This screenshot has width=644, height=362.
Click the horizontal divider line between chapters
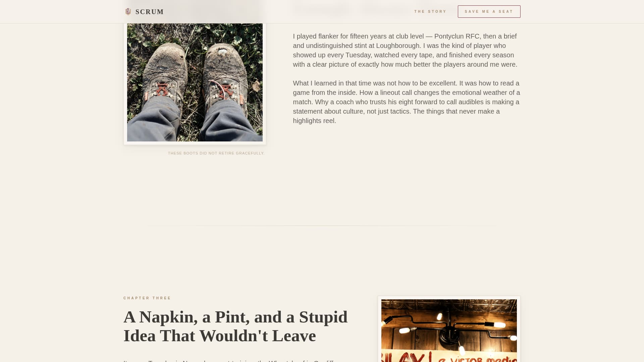tap(322, 226)
